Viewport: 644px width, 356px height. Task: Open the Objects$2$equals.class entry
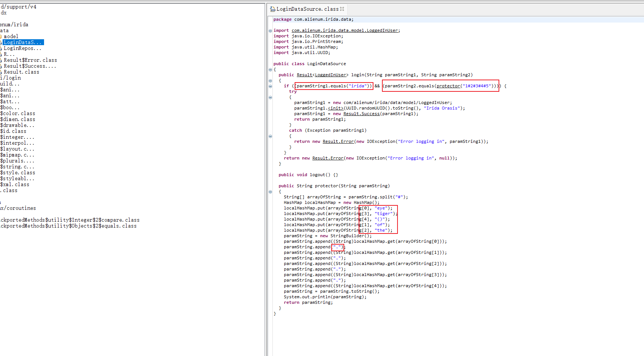point(68,226)
